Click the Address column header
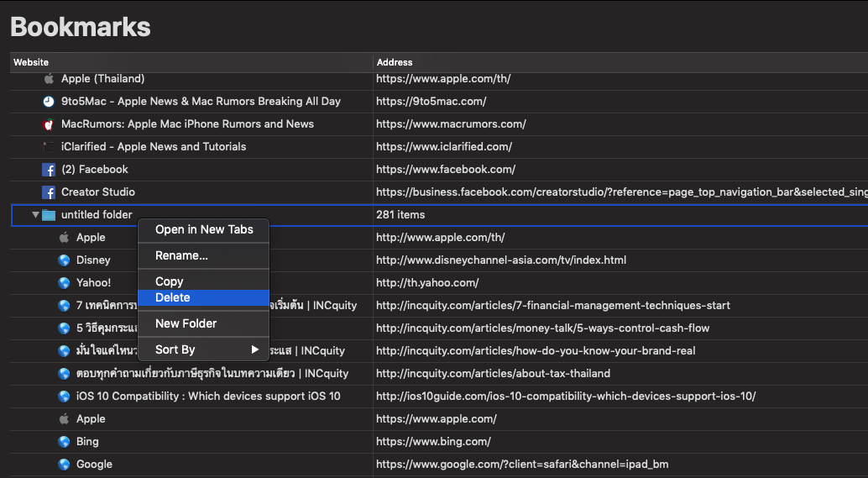The width and height of the screenshot is (868, 478). pos(395,62)
